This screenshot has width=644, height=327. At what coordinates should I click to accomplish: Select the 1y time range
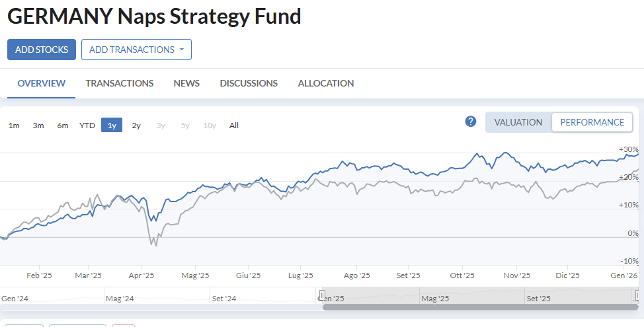click(112, 125)
